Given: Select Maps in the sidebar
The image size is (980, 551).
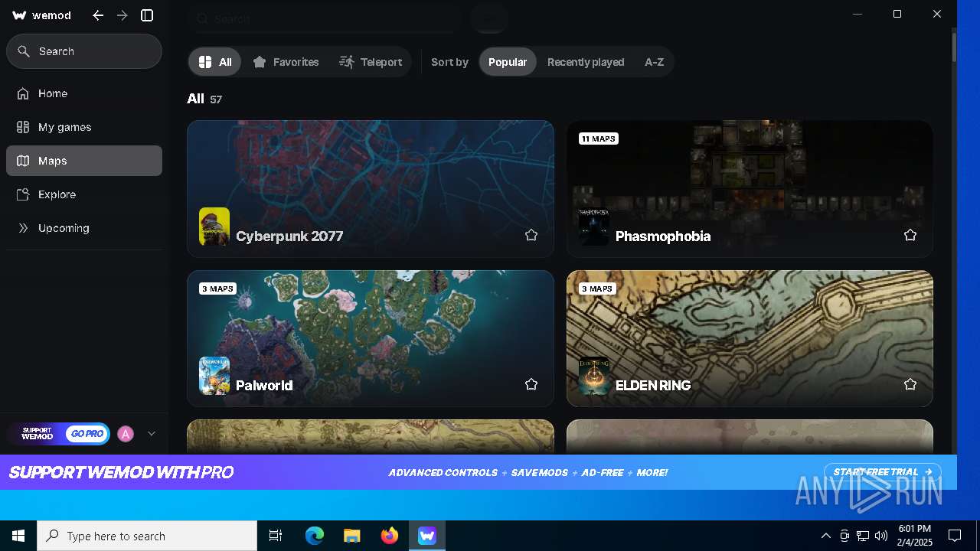Looking at the screenshot, I should [x=84, y=161].
